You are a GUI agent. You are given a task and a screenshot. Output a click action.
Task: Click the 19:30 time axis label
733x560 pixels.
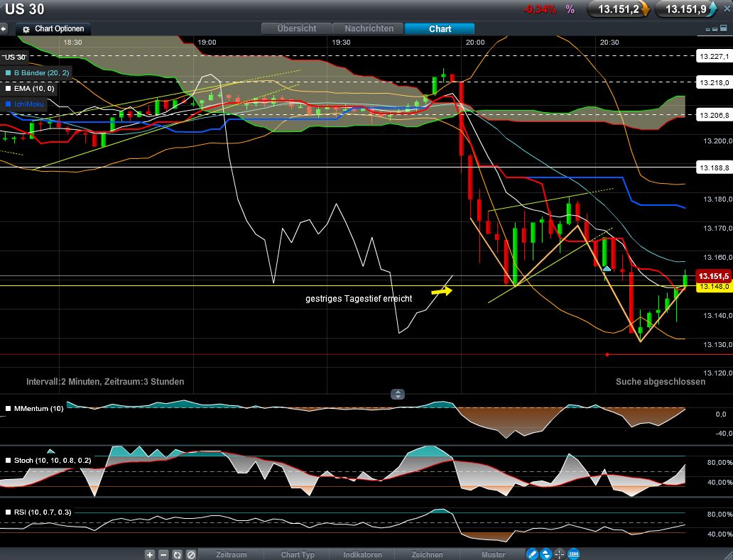(x=341, y=43)
